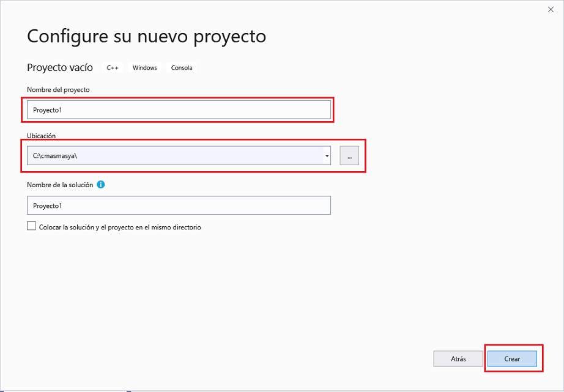Focus the Nombre de la solución text field
564x392 pixels.
(179, 205)
